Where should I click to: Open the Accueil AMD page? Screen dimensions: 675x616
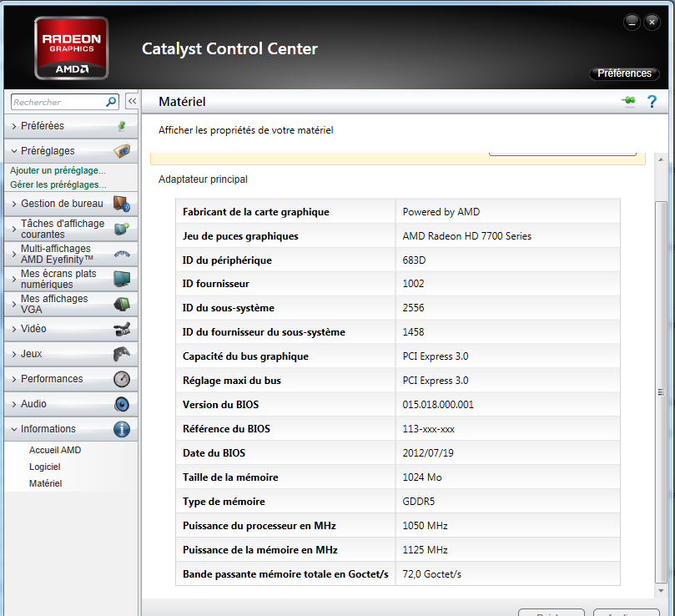tap(55, 450)
